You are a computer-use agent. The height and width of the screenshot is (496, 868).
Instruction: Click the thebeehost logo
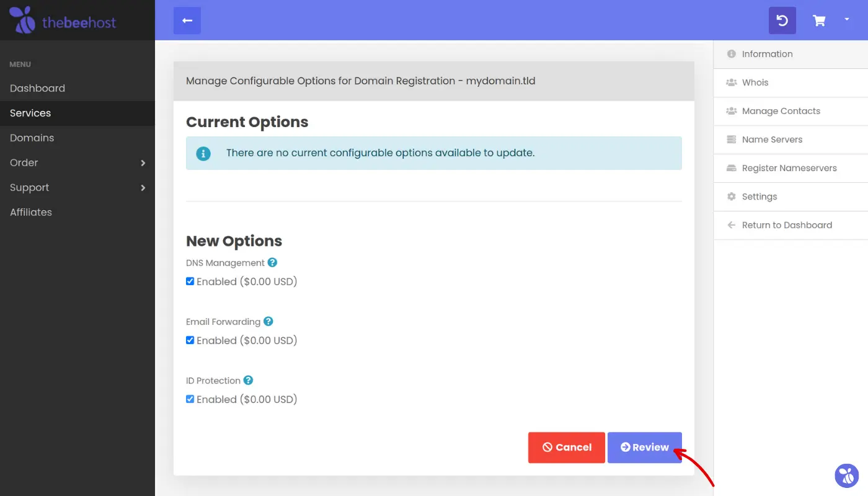pyautogui.click(x=63, y=20)
